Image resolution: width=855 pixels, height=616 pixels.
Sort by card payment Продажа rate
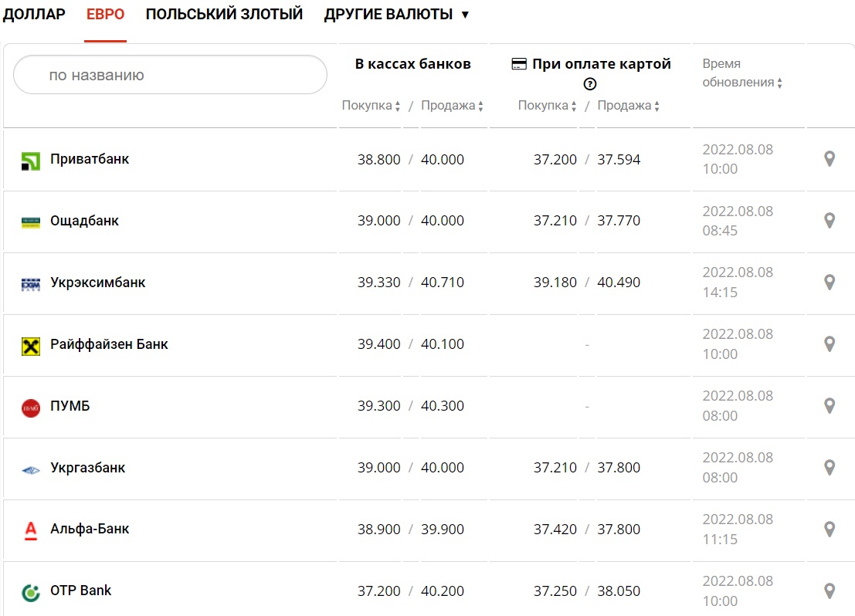pyautogui.click(x=629, y=106)
